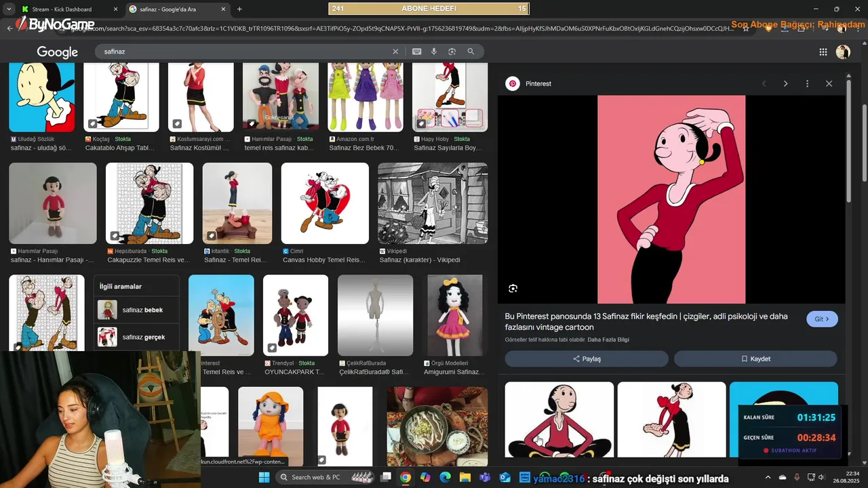868x488 pixels.
Task: Open the Bu Pinterest panosunda title link
Action: click(x=646, y=321)
